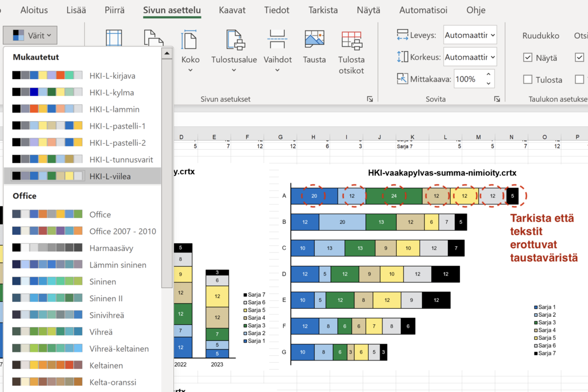Open Tulosta otsikot print titles icon
The image size is (588, 392).
click(x=351, y=41)
